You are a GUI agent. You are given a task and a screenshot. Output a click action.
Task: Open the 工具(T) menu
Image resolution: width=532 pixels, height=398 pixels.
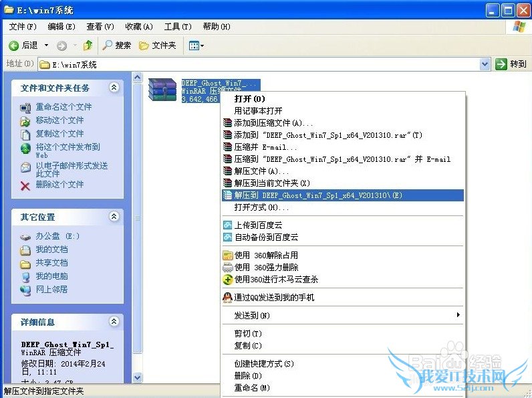(178, 27)
